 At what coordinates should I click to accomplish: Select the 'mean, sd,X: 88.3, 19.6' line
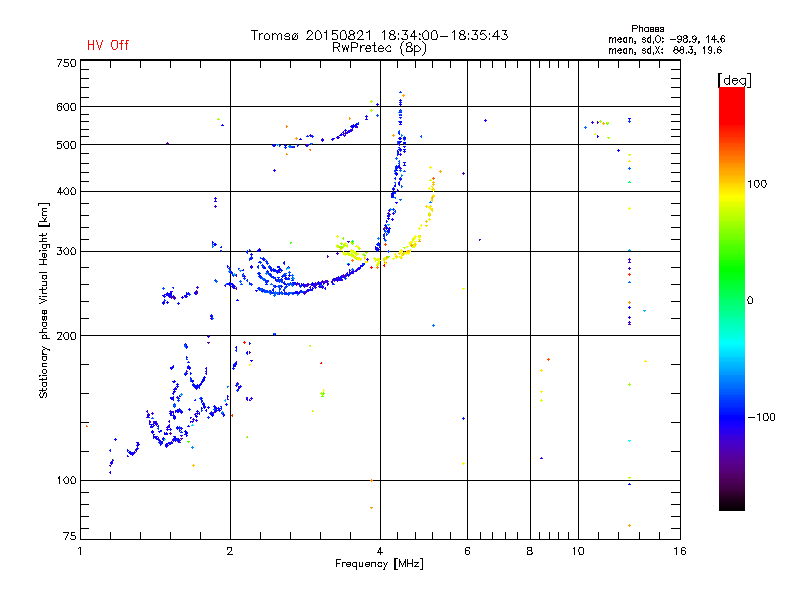[665, 50]
